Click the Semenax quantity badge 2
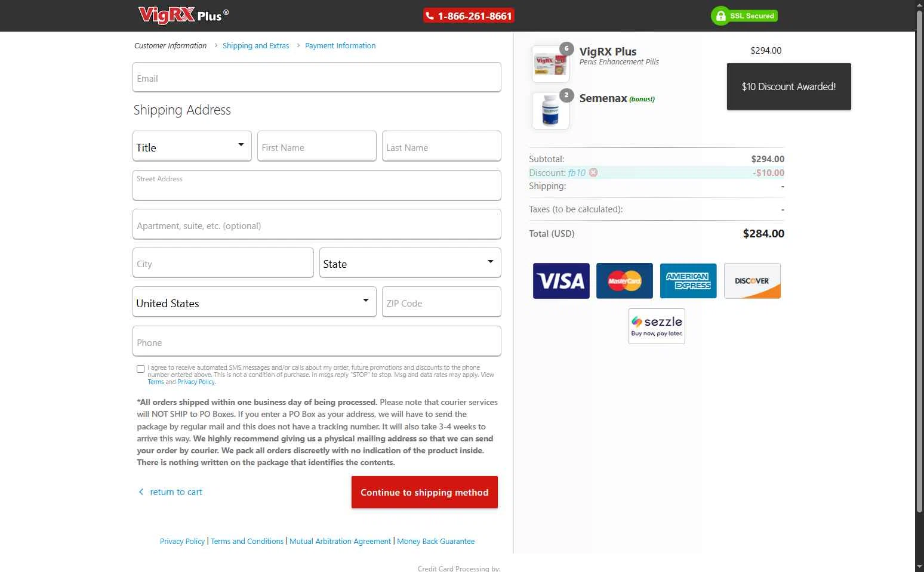The width and height of the screenshot is (924, 572). 566,95
